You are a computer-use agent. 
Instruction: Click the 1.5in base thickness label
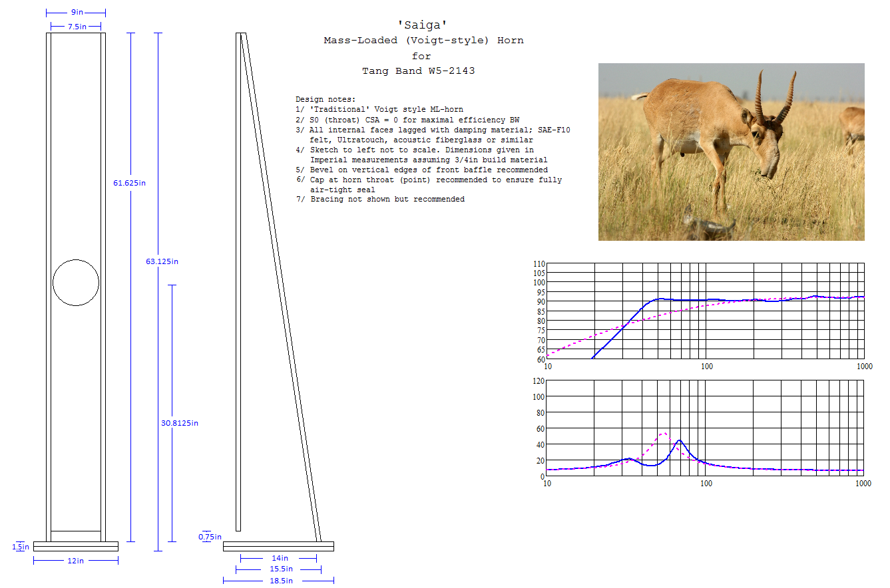coord(21,547)
